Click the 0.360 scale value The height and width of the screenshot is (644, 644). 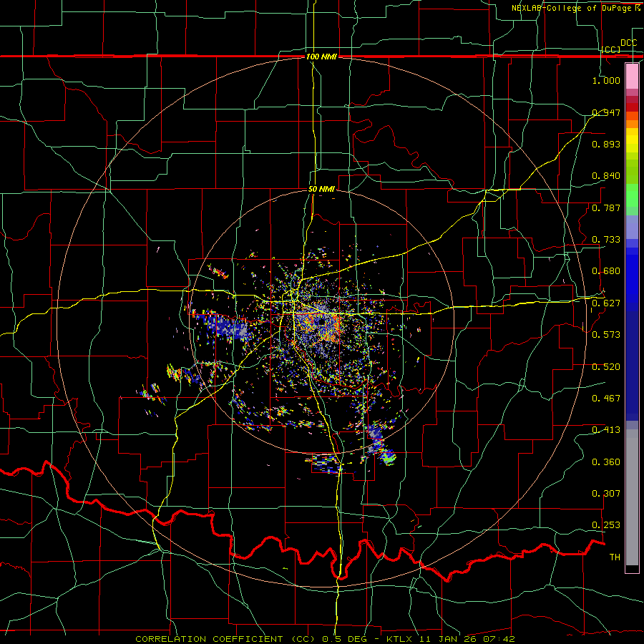pyautogui.click(x=606, y=462)
